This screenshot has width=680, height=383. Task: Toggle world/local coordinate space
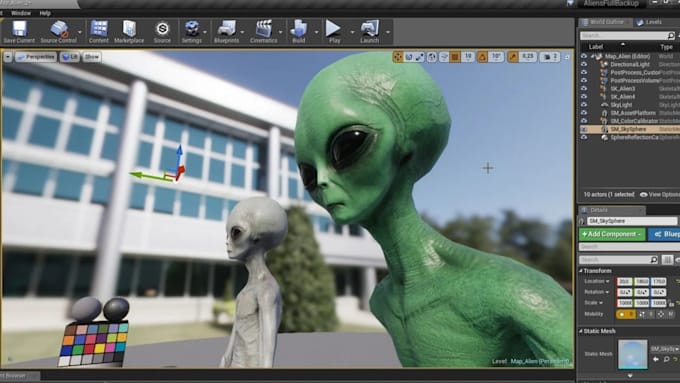pos(432,57)
